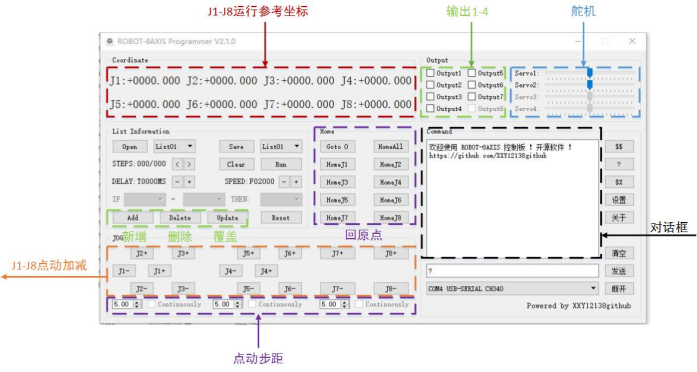Increase SPEED with the plus button
The image size is (697, 372).
click(x=296, y=182)
